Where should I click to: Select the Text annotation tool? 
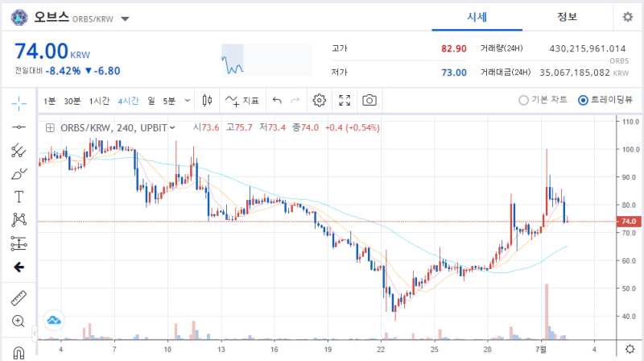tap(19, 197)
